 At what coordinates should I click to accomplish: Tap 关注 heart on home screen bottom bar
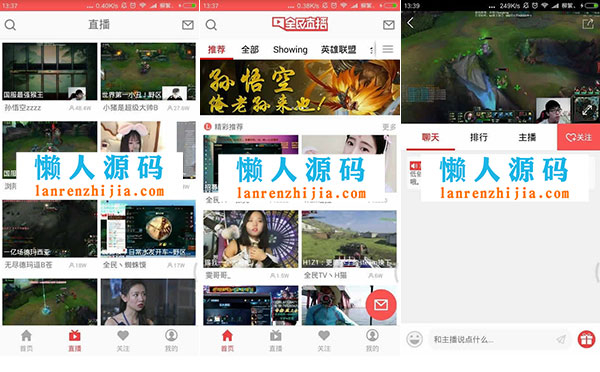point(324,340)
